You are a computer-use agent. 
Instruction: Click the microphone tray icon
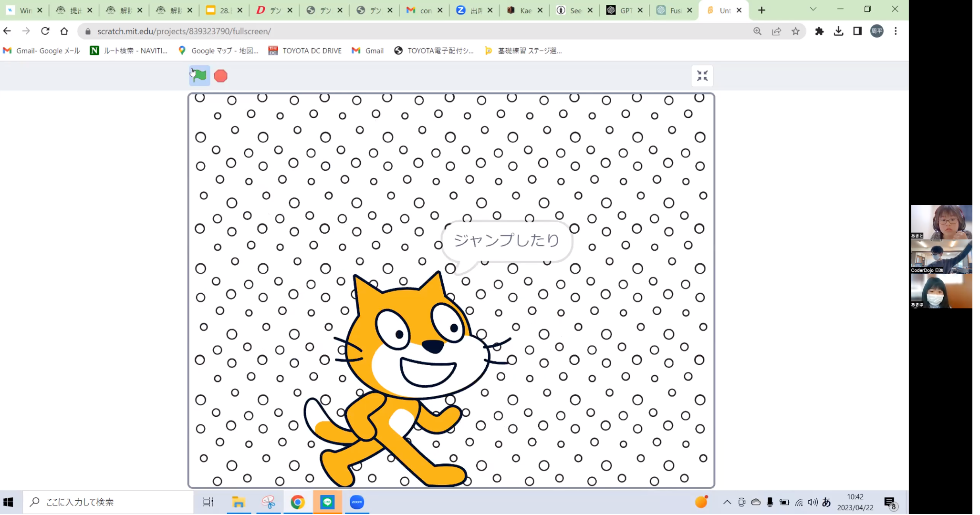(x=770, y=502)
